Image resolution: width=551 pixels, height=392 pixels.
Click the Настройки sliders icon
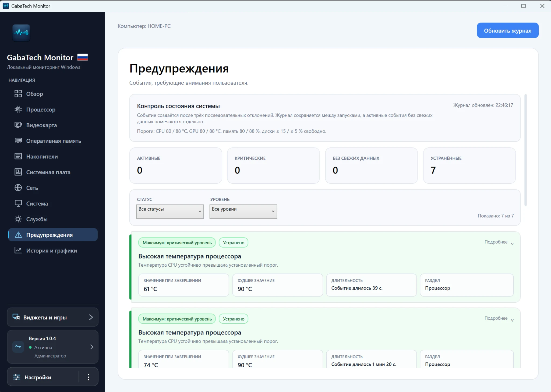point(17,377)
